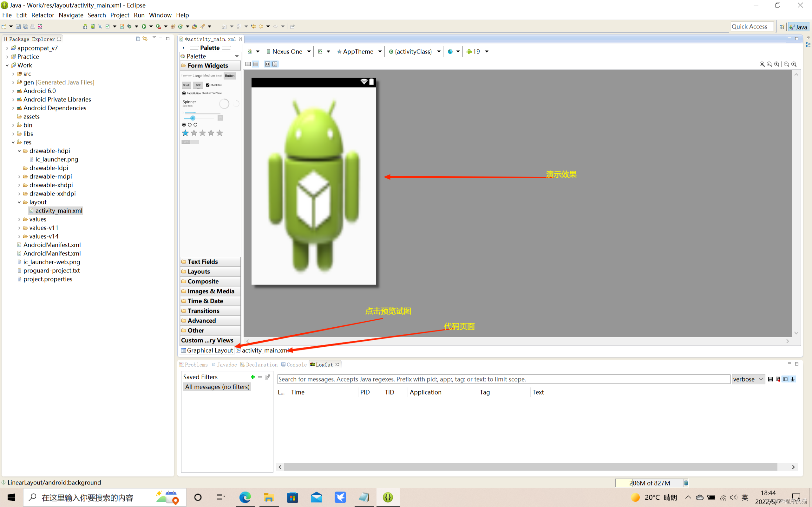Open the Refactor menu
The width and height of the screenshot is (812, 507).
click(x=43, y=15)
